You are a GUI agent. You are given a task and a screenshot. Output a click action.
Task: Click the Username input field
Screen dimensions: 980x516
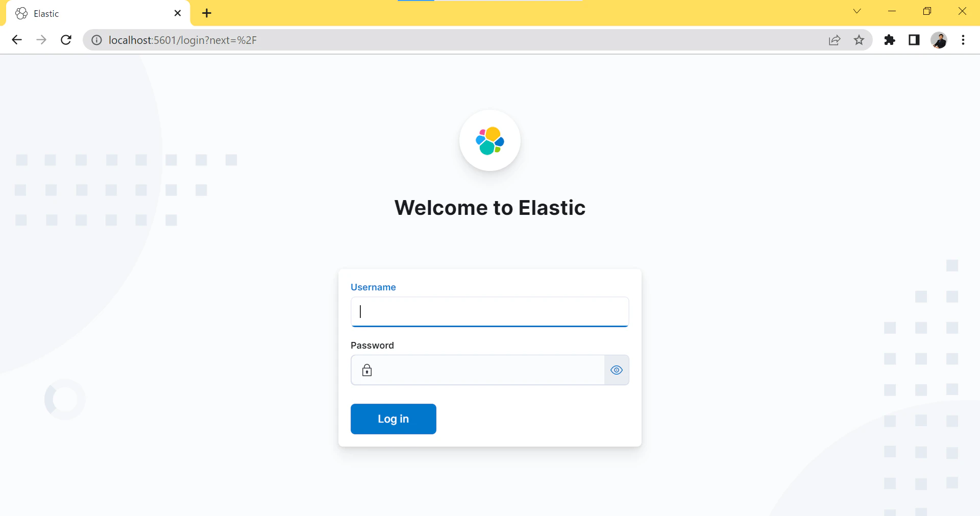489,311
